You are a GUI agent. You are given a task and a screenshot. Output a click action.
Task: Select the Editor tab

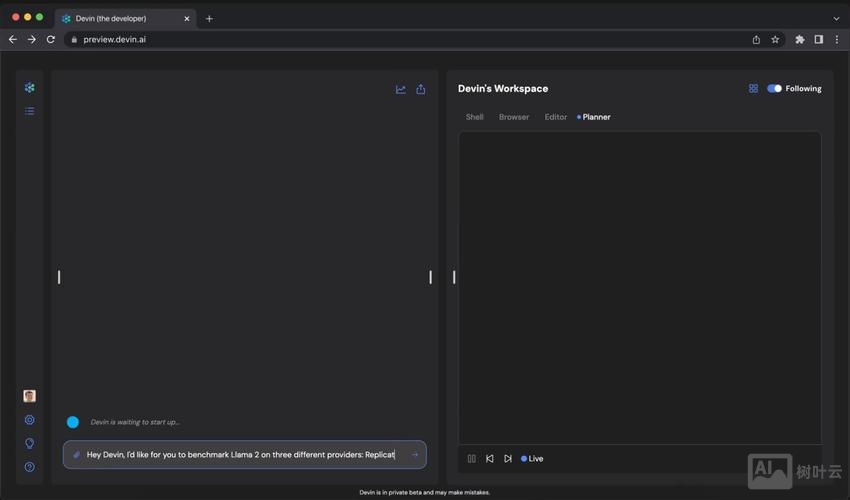click(x=556, y=117)
